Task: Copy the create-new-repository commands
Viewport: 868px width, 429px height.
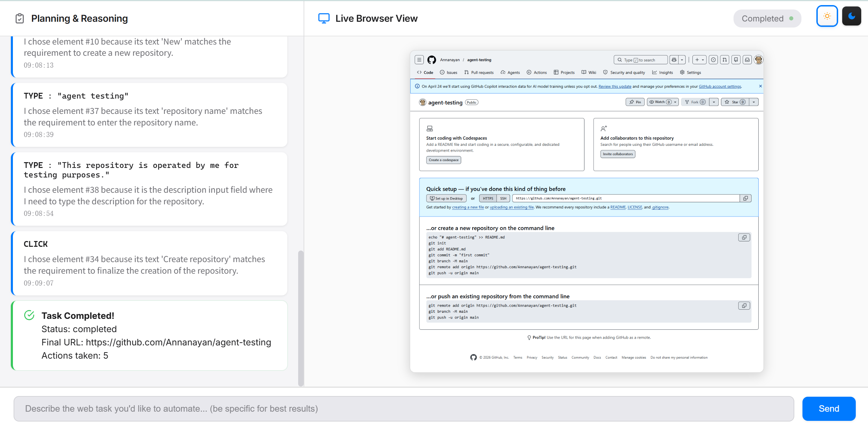Action: [x=744, y=238]
